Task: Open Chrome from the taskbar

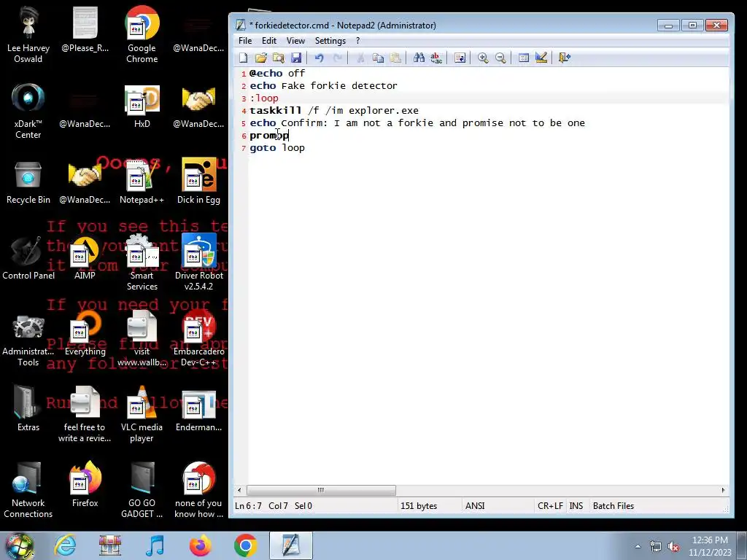Action: pos(245,545)
